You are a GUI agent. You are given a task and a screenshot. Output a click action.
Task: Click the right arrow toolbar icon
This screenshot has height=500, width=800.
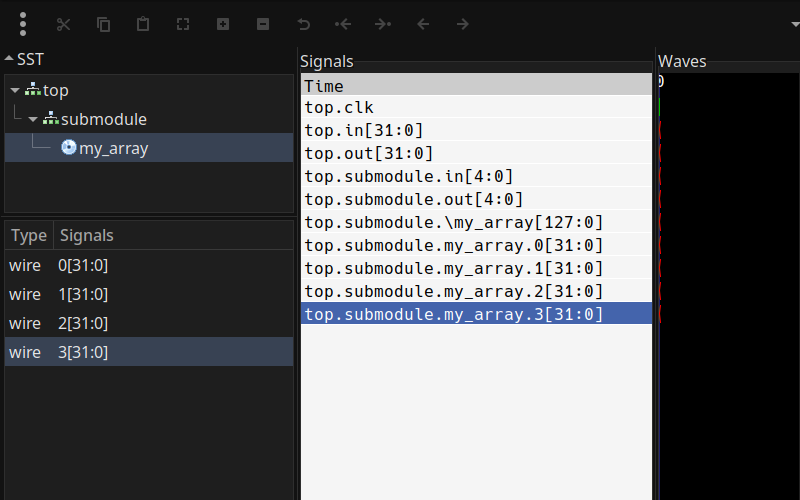[462, 24]
